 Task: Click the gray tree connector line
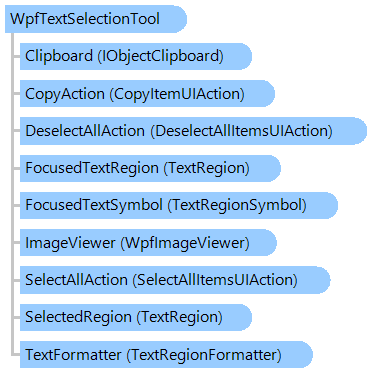12,193
